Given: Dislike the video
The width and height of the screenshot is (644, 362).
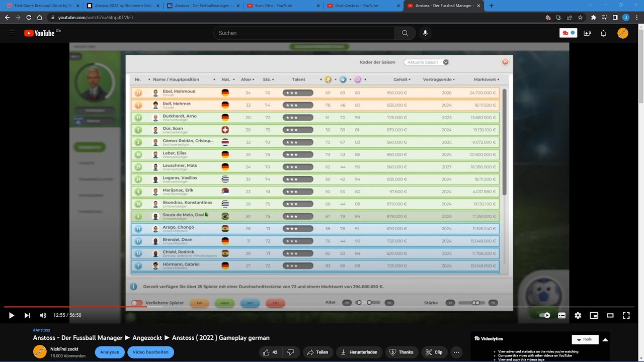Looking at the screenshot, I should pyautogui.click(x=290, y=352).
